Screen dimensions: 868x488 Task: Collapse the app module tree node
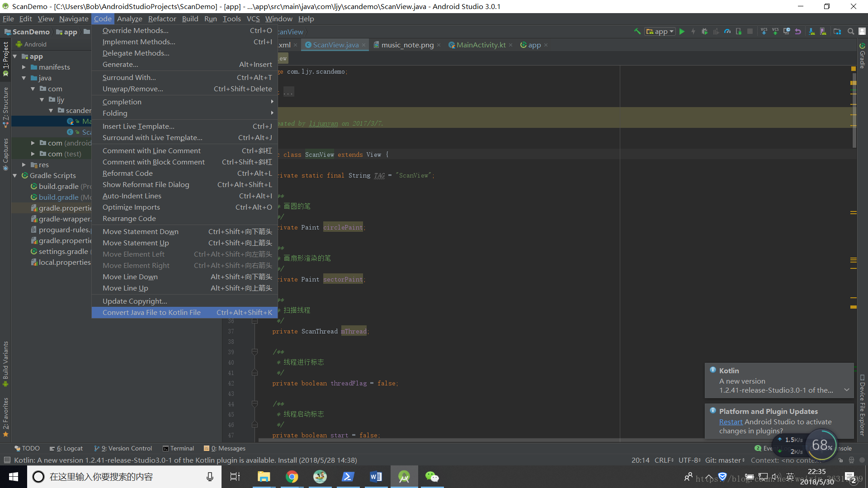15,56
